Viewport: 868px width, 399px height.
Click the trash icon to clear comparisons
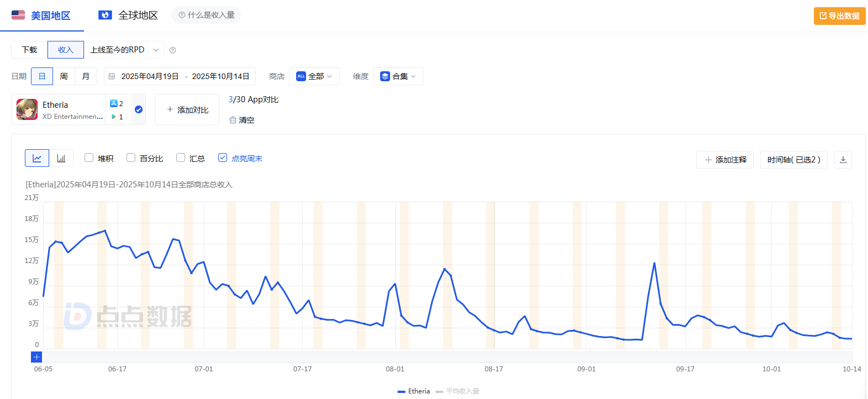(x=233, y=120)
